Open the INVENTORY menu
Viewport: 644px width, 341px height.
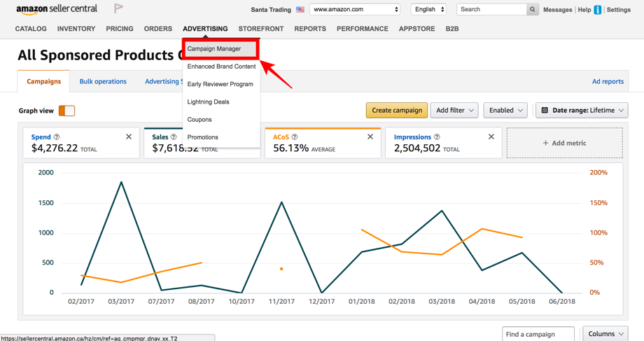76,29
